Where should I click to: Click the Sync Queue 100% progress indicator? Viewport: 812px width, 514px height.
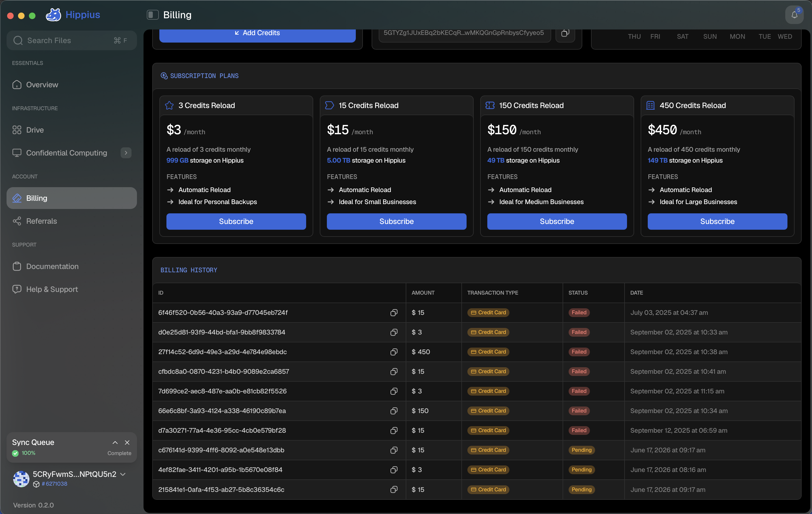(x=28, y=453)
